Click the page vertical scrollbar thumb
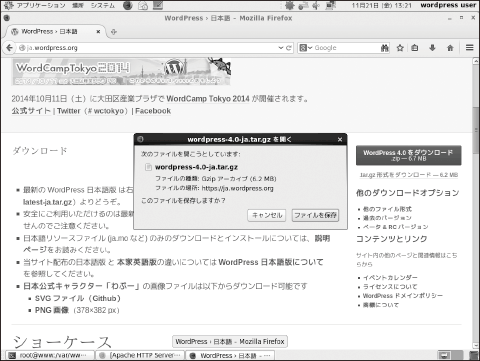 click(x=476, y=130)
